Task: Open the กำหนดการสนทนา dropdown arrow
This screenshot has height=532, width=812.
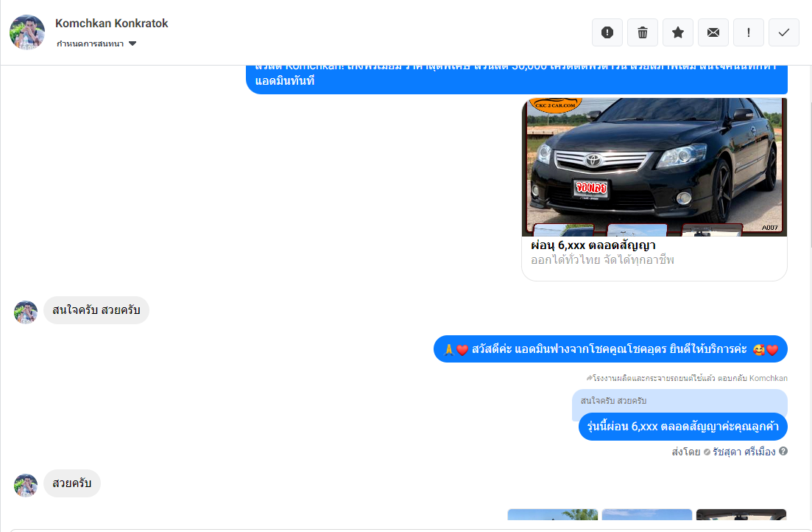Action: (133, 43)
